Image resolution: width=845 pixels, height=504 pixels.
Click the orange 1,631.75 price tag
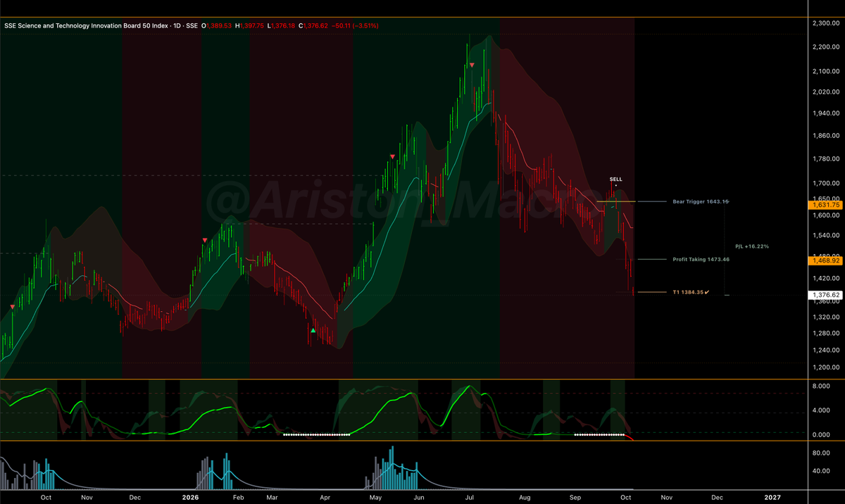tap(826, 205)
